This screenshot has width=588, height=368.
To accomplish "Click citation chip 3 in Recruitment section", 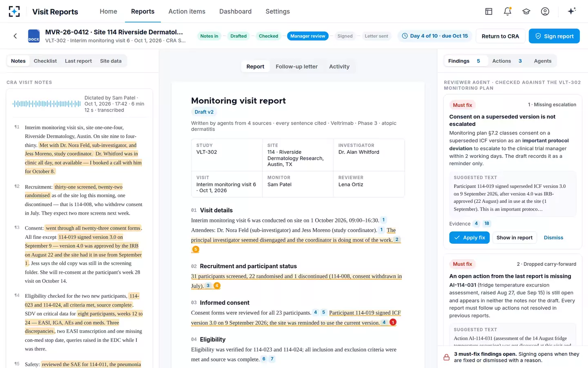I will point(208,286).
